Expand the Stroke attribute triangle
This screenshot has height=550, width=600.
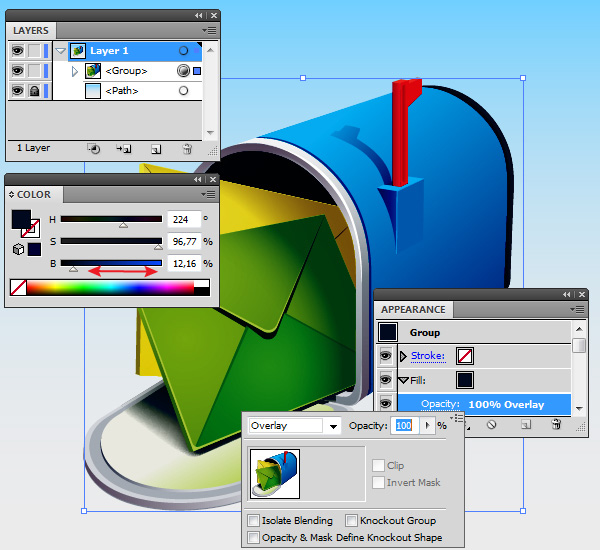coord(404,355)
